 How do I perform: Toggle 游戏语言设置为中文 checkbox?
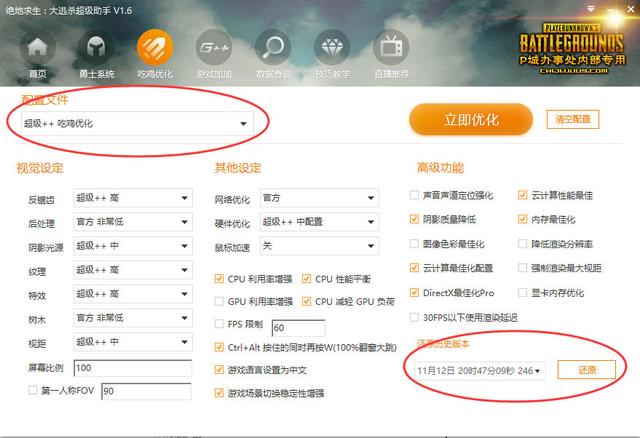tap(219, 370)
